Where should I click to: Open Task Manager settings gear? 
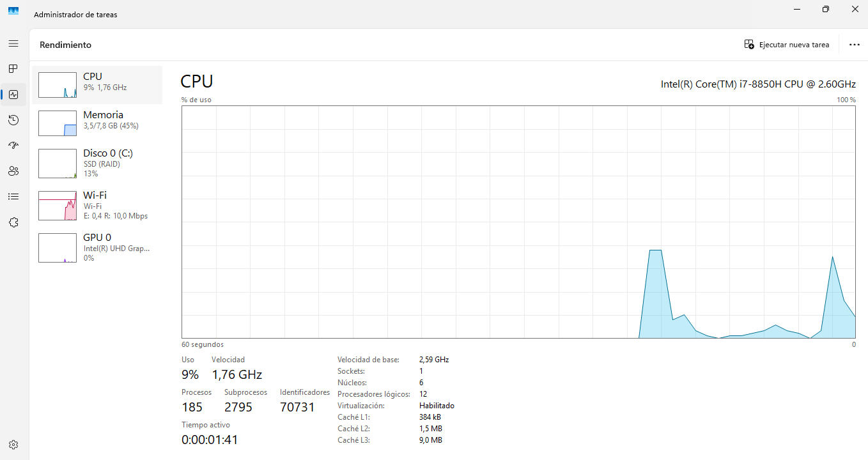[13, 445]
